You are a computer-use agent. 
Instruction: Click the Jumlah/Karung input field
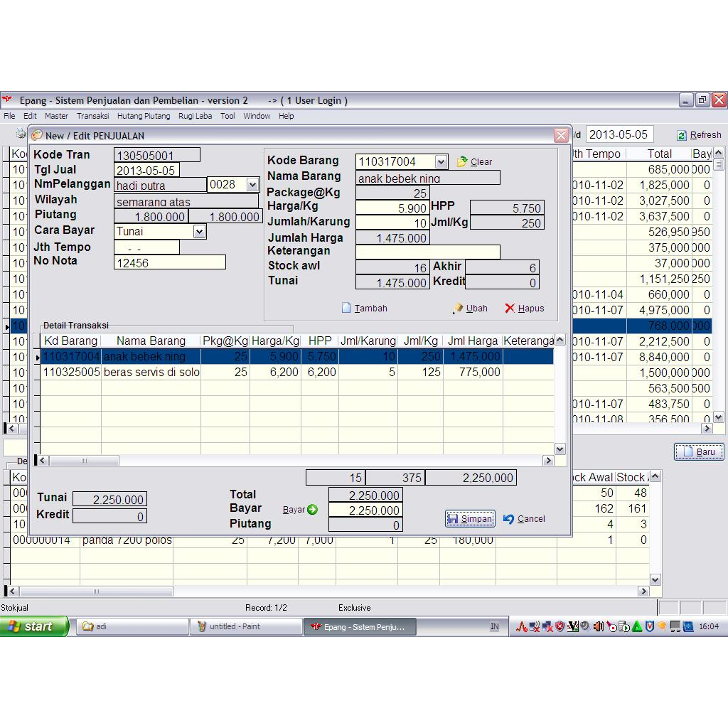(392, 223)
